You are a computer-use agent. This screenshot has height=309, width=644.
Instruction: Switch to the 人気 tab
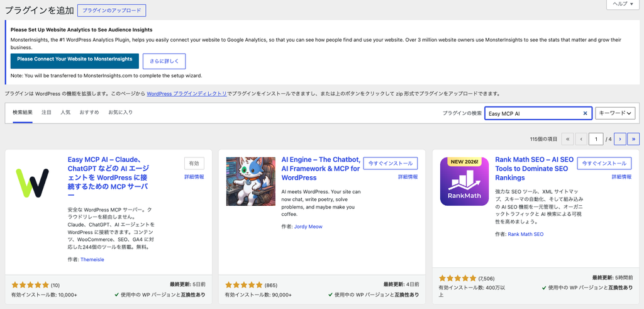tap(65, 112)
